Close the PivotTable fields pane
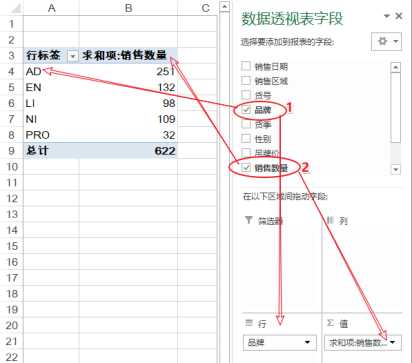The image size is (412, 363). click(x=399, y=16)
